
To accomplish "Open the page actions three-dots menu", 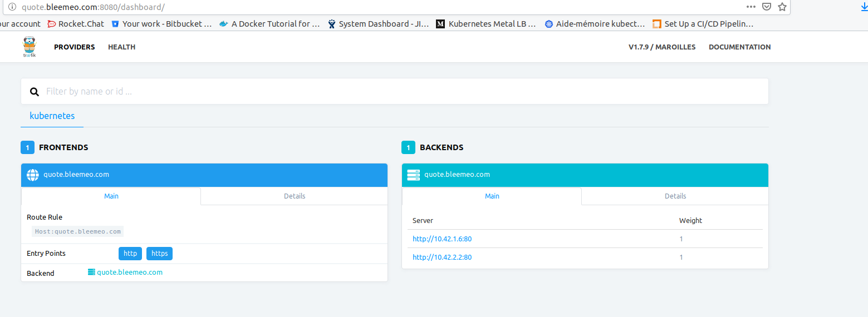I will tap(751, 7).
